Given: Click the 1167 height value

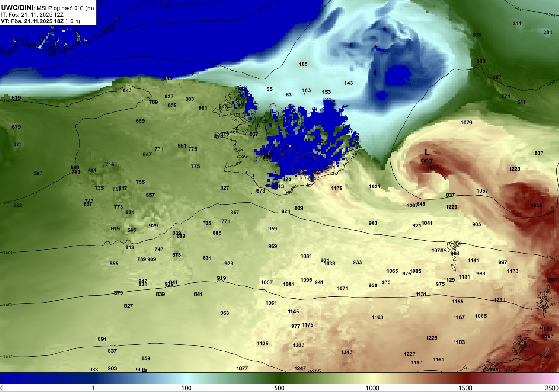Looking at the screenshot, I should pos(459,317).
